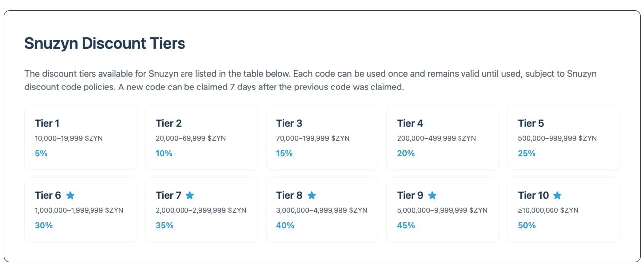Click the 10% discount value
The image size is (644, 266).
tap(164, 153)
